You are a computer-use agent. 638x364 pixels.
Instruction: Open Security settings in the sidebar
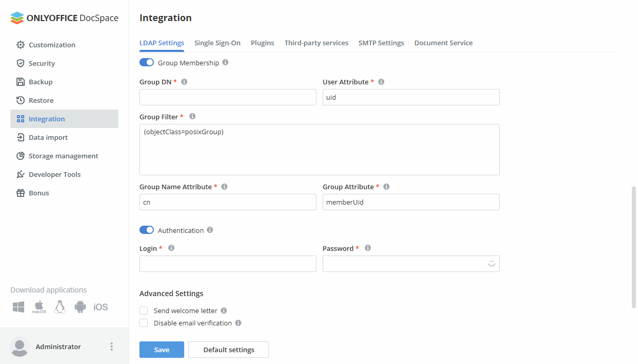point(21,63)
